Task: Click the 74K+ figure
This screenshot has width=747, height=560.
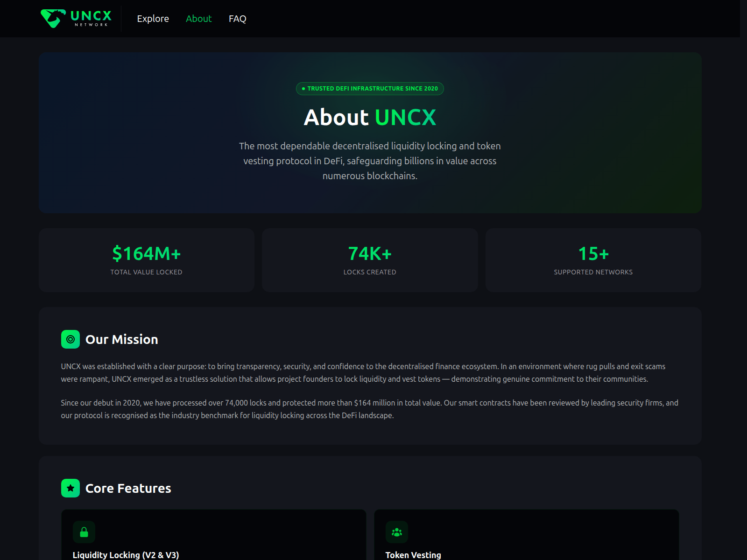Action: (370, 254)
